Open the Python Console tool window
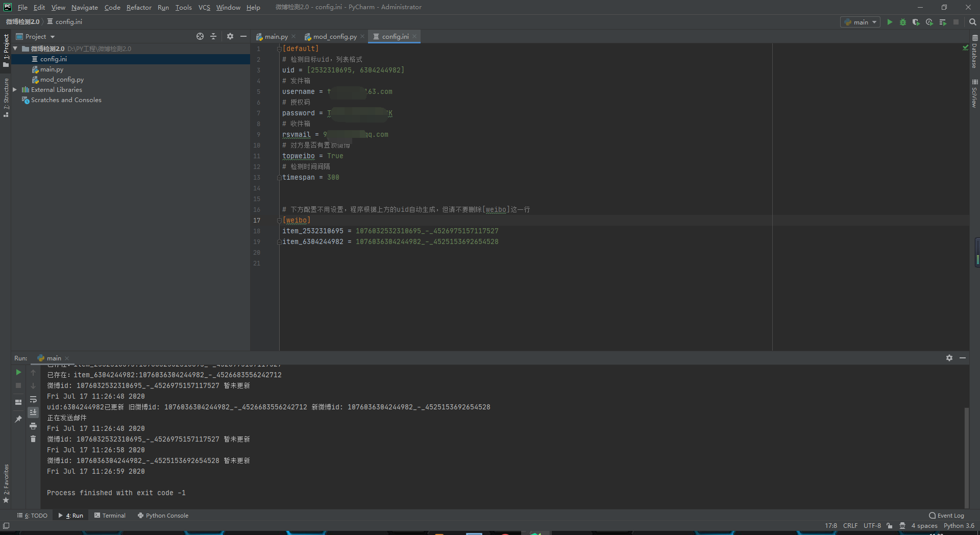Viewport: 980px width, 535px height. coord(163,516)
